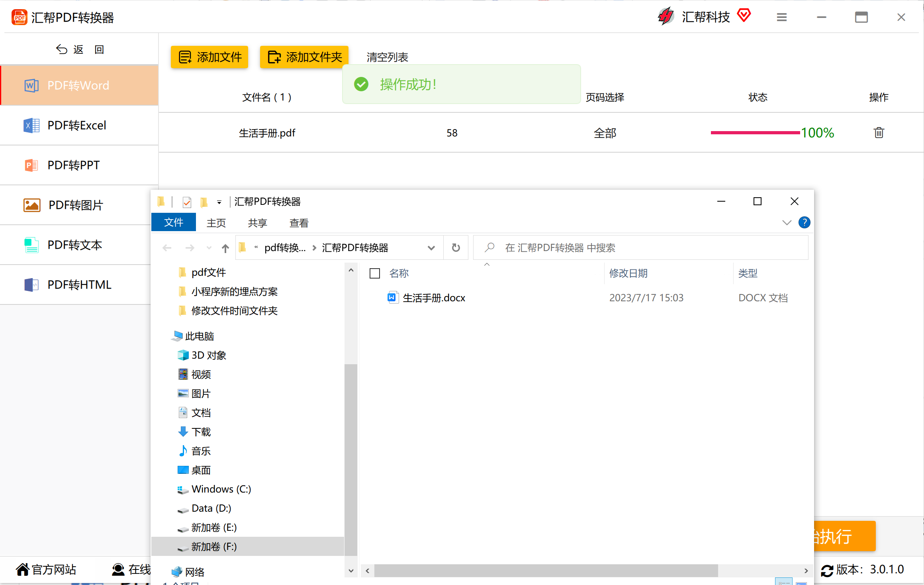Image resolution: width=924 pixels, height=585 pixels.
Task: Open the quick access toolbar dropdown
Action: coord(219,202)
